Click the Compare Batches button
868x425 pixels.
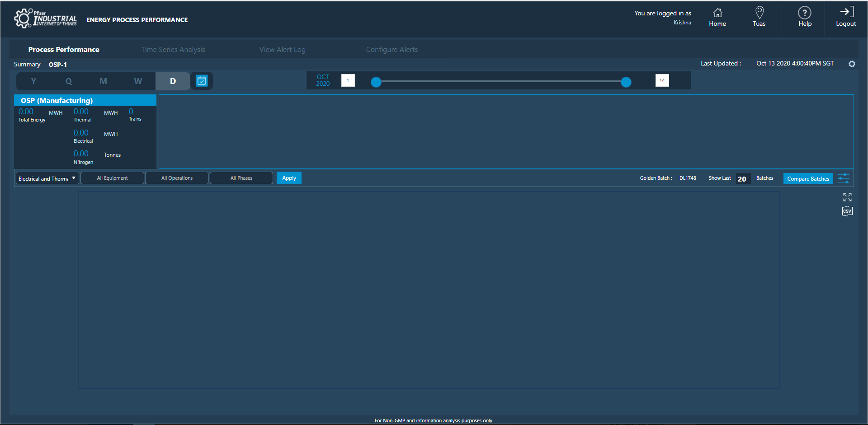coord(808,178)
